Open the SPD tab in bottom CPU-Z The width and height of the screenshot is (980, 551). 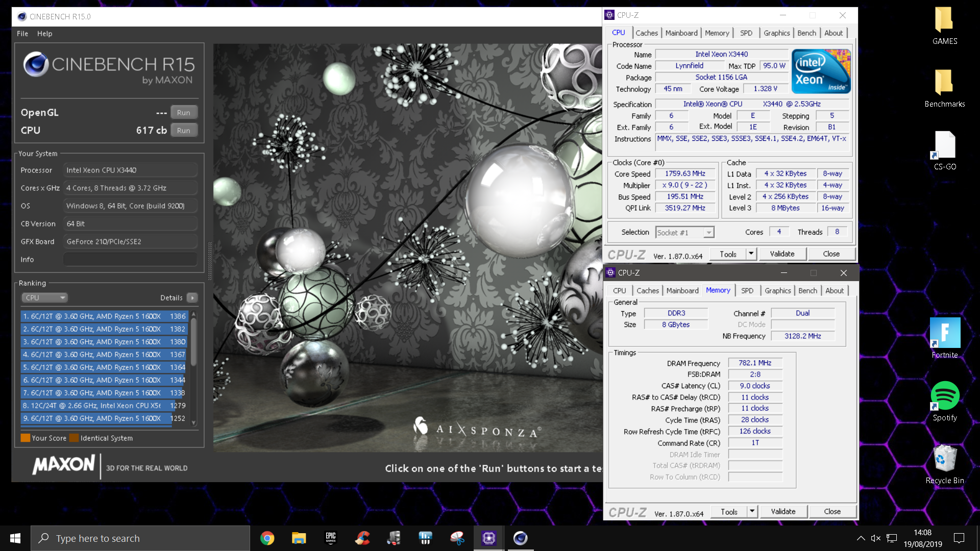pyautogui.click(x=747, y=291)
